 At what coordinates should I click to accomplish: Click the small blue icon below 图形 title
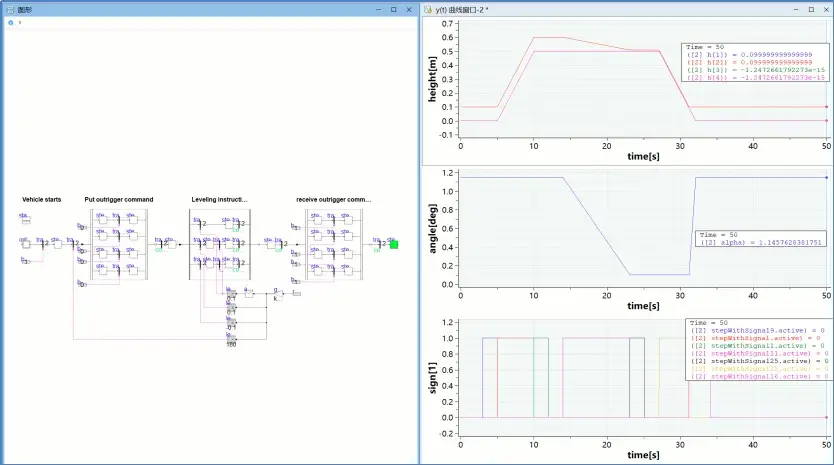click(x=11, y=23)
